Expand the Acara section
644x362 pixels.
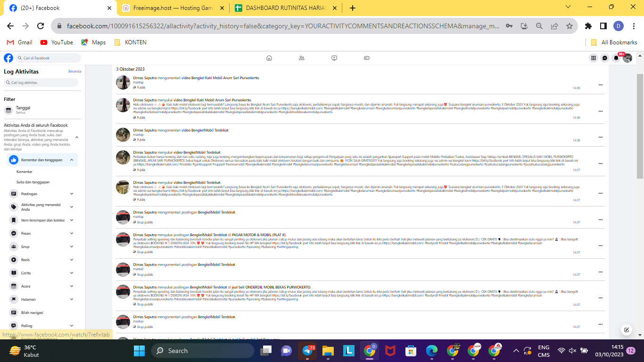[x=72, y=286]
